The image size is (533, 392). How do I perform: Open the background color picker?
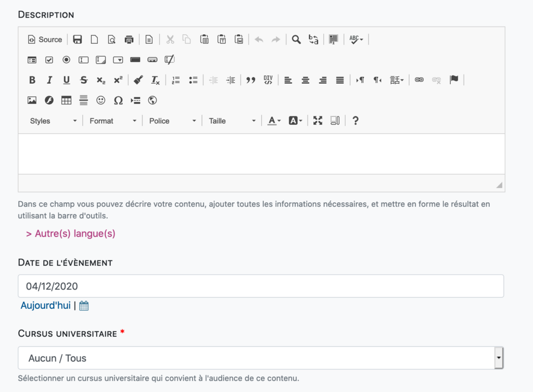(x=295, y=121)
